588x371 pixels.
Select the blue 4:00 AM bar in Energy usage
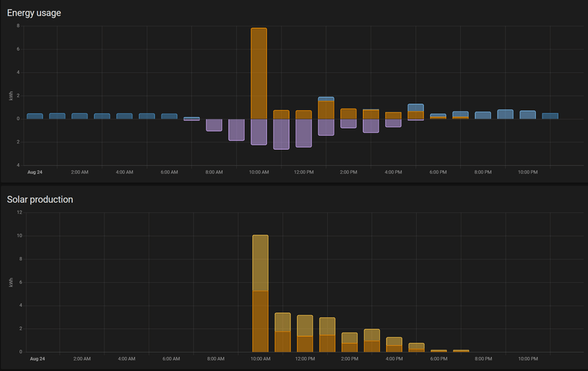[x=124, y=116]
